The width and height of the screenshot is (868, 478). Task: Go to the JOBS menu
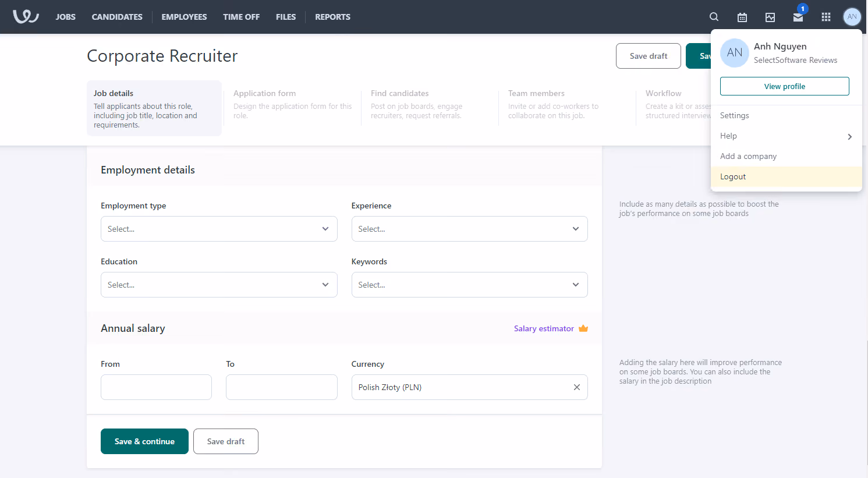click(66, 17)
